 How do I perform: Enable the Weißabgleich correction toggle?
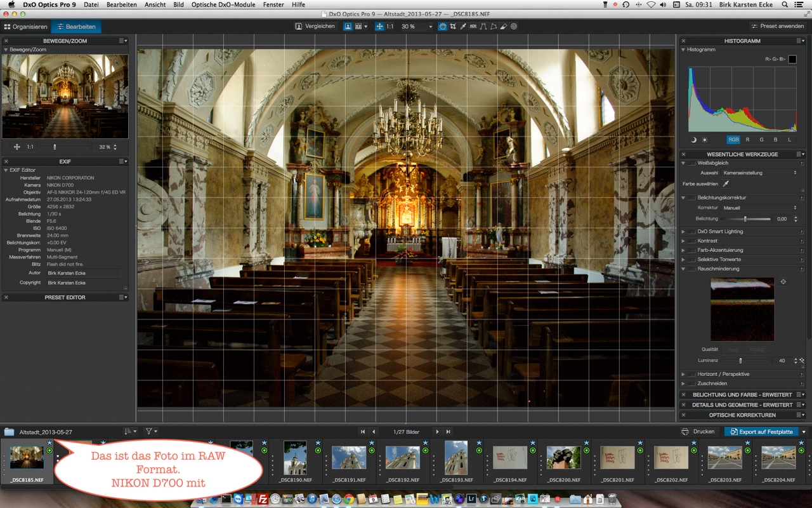pos(692,163)
